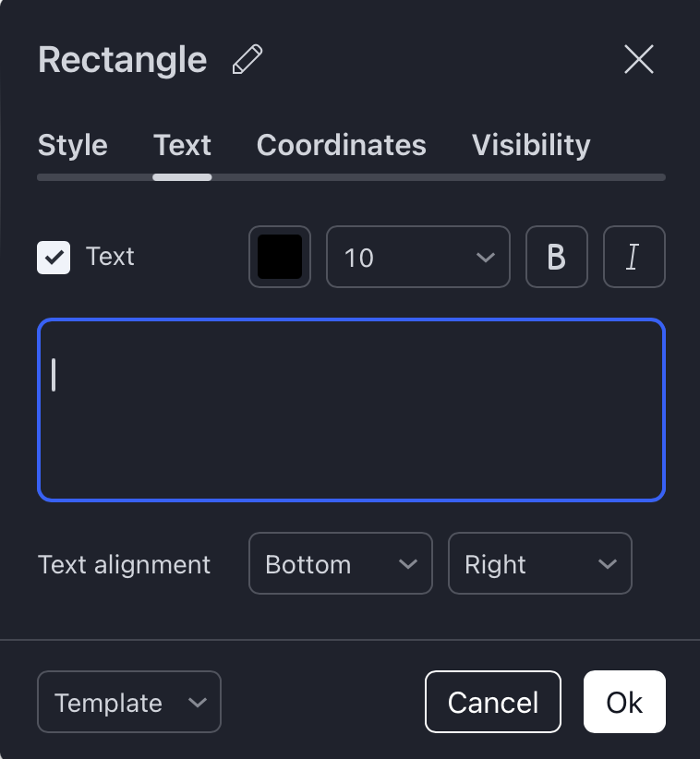Click the Rectangle dialog title
Screen dimensions: 700x759
click(123, 60)
